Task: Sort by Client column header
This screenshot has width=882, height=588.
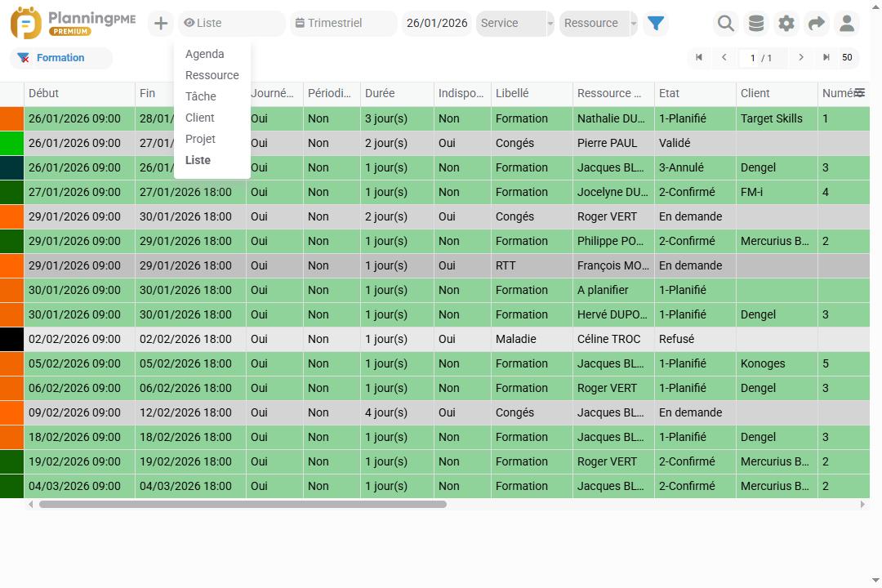Action: click(x=777, y=93)
